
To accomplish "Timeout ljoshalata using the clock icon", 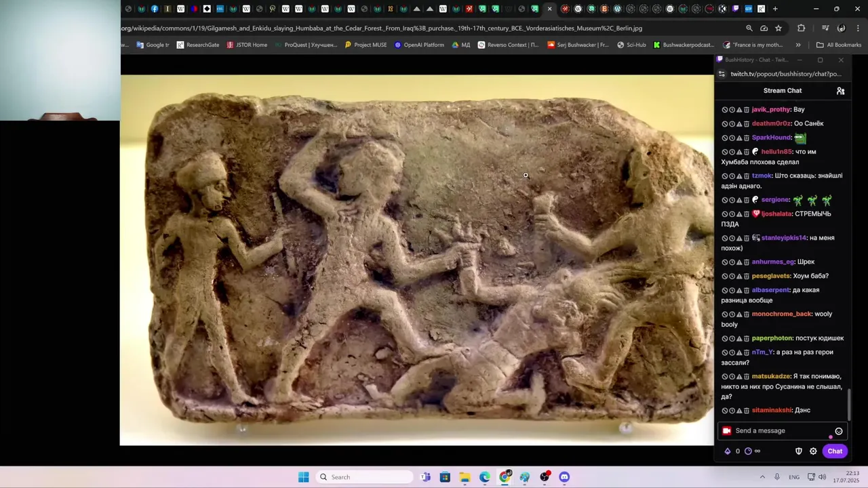I will [x=732, y=214].
